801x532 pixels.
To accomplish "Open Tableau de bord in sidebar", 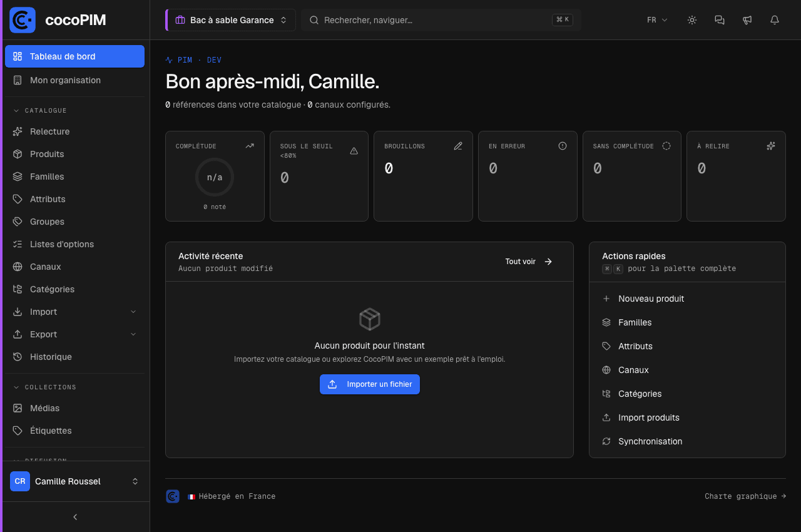I will coord(74,56).
